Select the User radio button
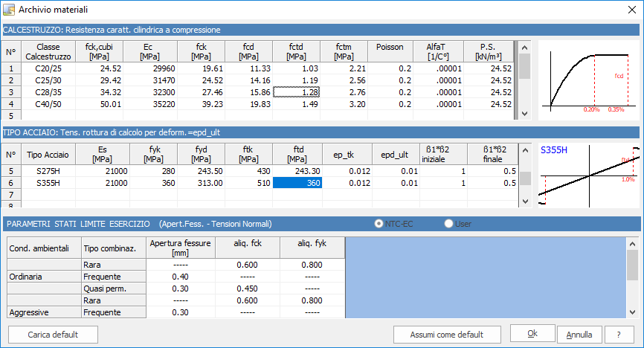Screen dimensions: 644x348 click(448, 224)
